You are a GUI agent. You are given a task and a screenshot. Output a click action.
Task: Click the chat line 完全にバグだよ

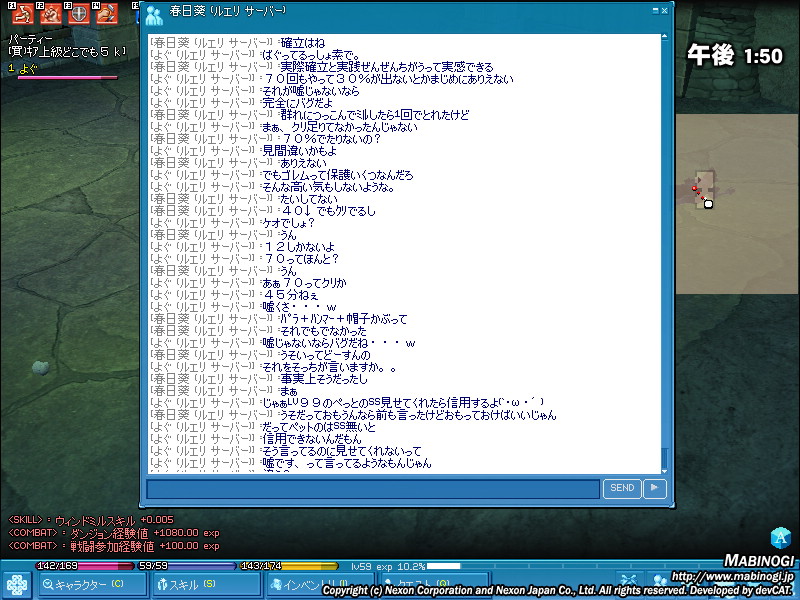(x=297, y=103)
